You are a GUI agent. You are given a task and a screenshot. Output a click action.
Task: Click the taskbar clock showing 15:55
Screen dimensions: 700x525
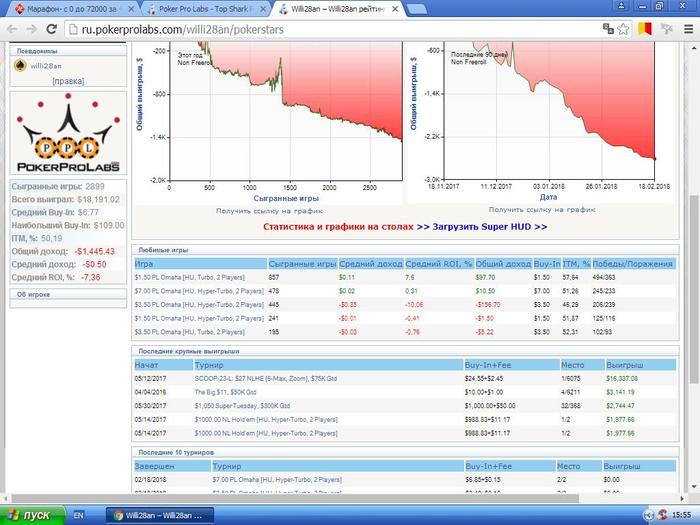(681, 515)
